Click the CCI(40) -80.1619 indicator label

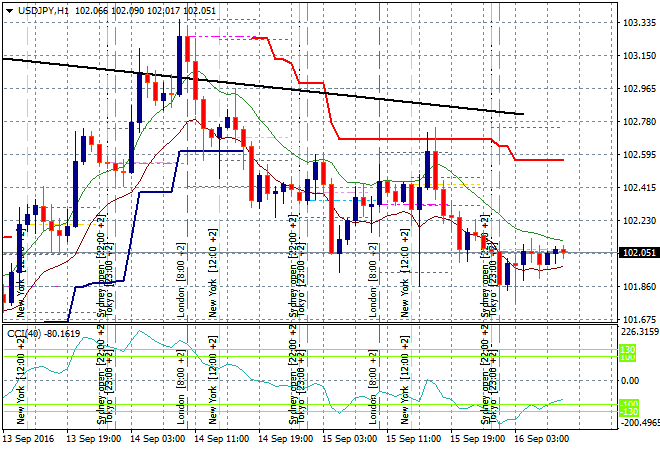(43, 334)
